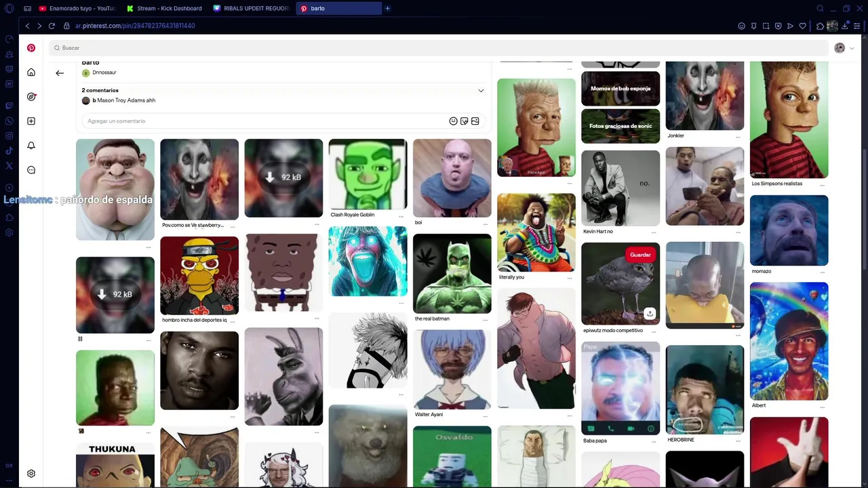Open more options for the Los Simpsons realistas pin
This screenshot has height=488, width=868.
click(x=822, y=184)
